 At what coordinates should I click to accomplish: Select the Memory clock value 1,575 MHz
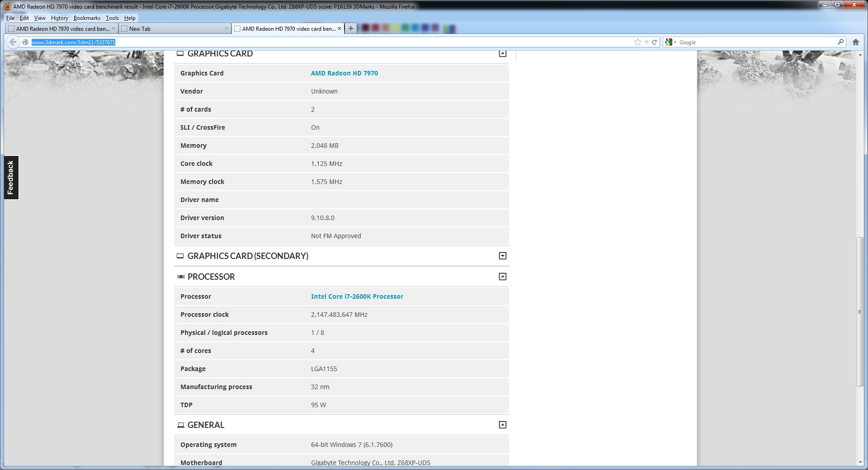[x=326, y=182]
